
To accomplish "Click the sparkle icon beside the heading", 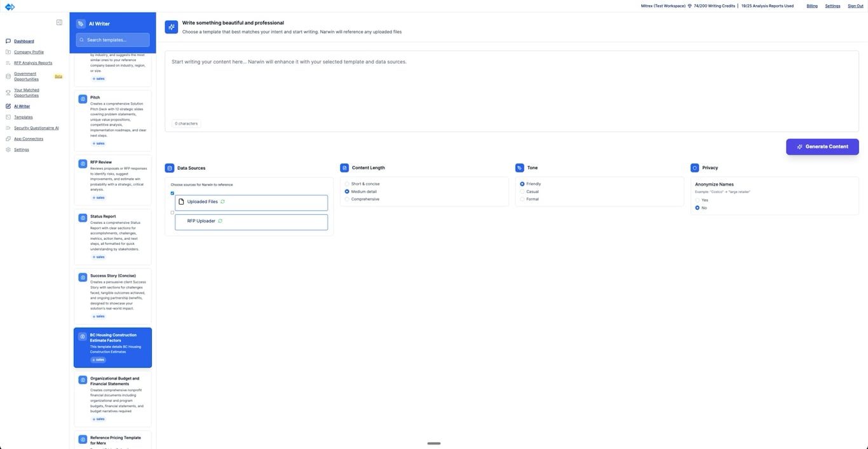I will (172, 27).
